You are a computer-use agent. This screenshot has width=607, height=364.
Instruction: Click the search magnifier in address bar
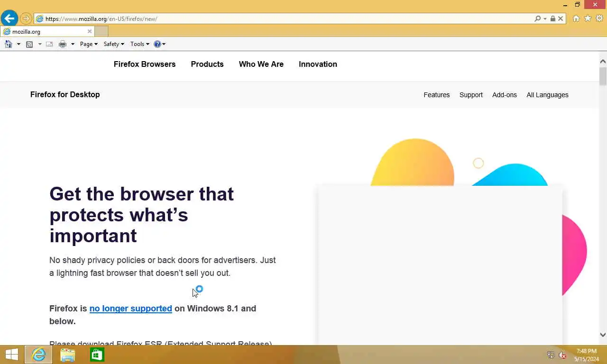coord(537,19)
